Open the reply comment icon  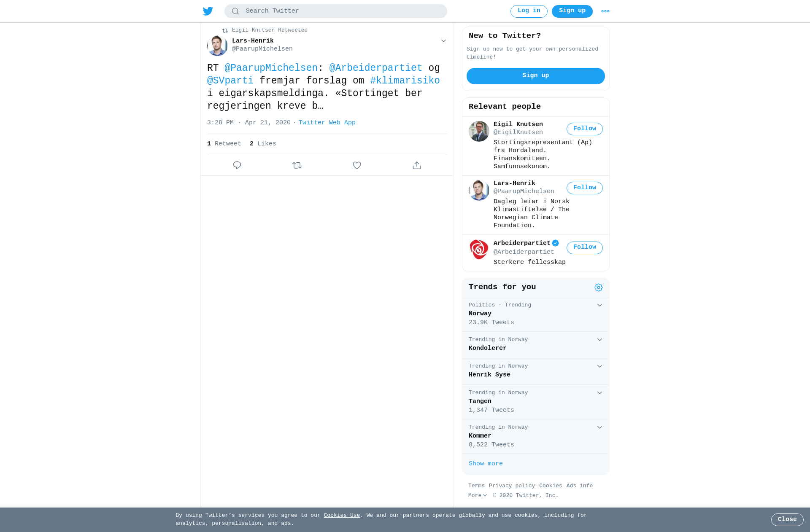coord(237,165)
